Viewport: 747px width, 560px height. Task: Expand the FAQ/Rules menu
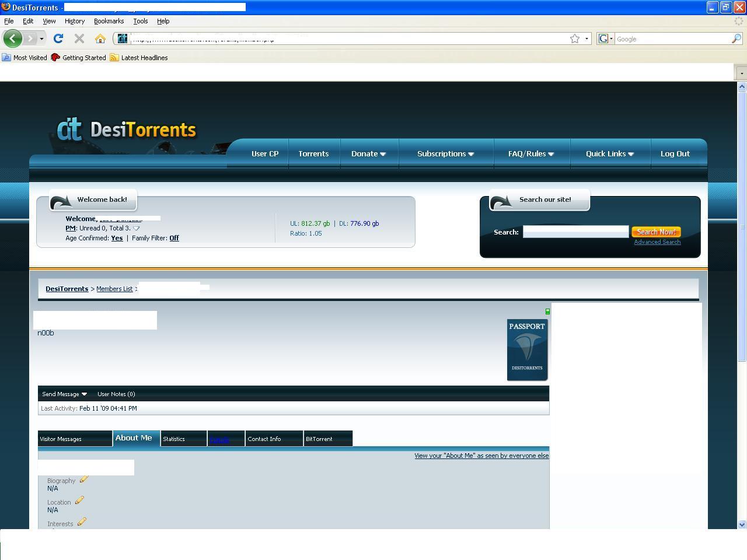coord(531,153)
